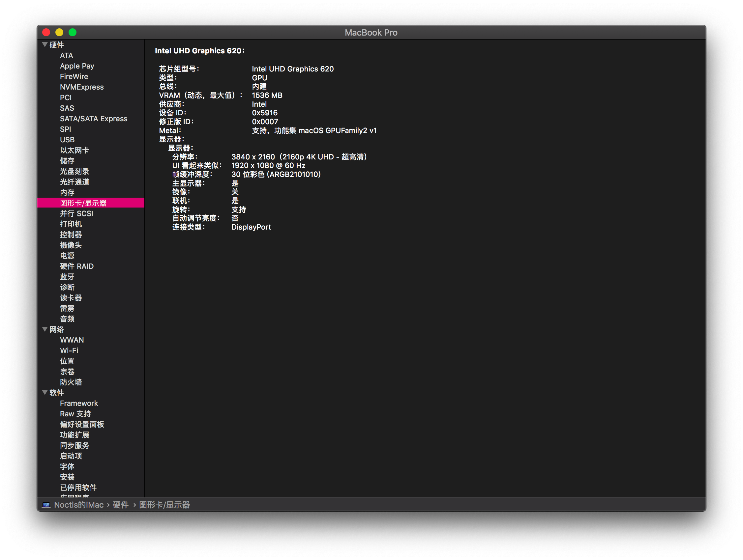
Task: Select 内存 in the hardware list
Action: (67, 192)
